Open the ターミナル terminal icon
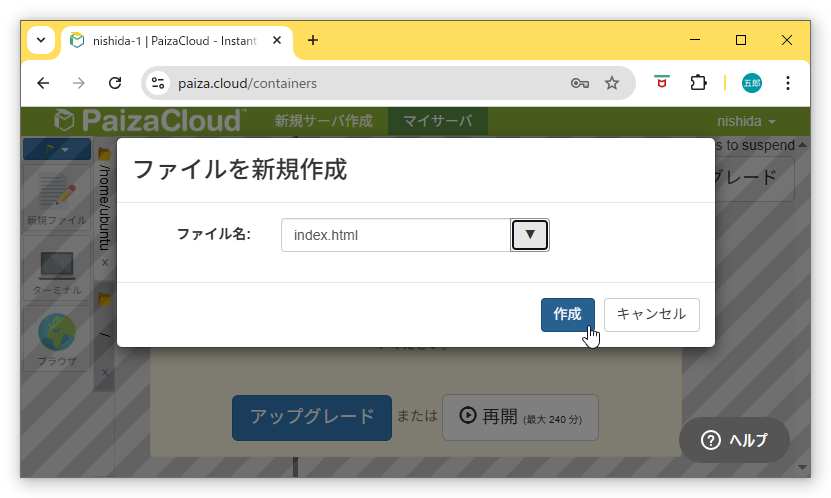This screenshot has width=831, height=498. point(57,269)
